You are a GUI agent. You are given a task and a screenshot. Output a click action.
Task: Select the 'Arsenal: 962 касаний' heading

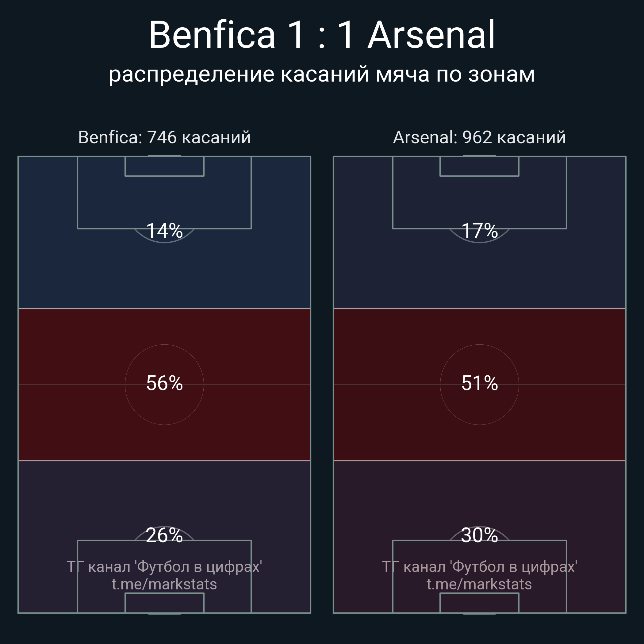479,137
